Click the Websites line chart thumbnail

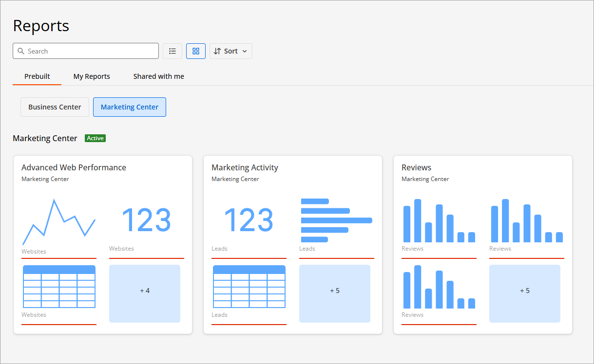[59, 222]
